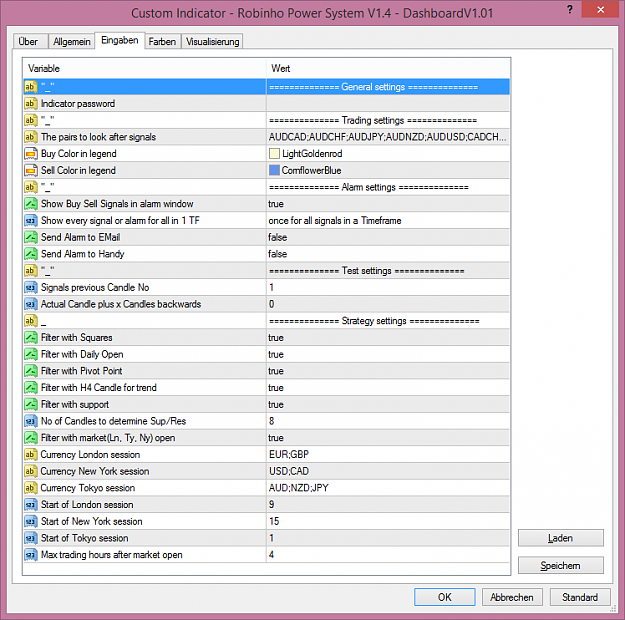The width and height of the screenshot is (625, 620).
Task: Select true value of Filter with support
Action: (388, 405)
